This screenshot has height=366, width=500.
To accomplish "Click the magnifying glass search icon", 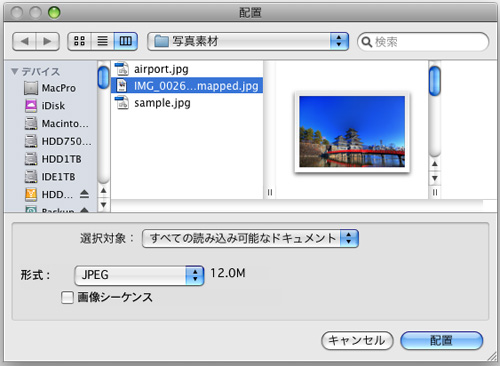I will click(367, 42).
